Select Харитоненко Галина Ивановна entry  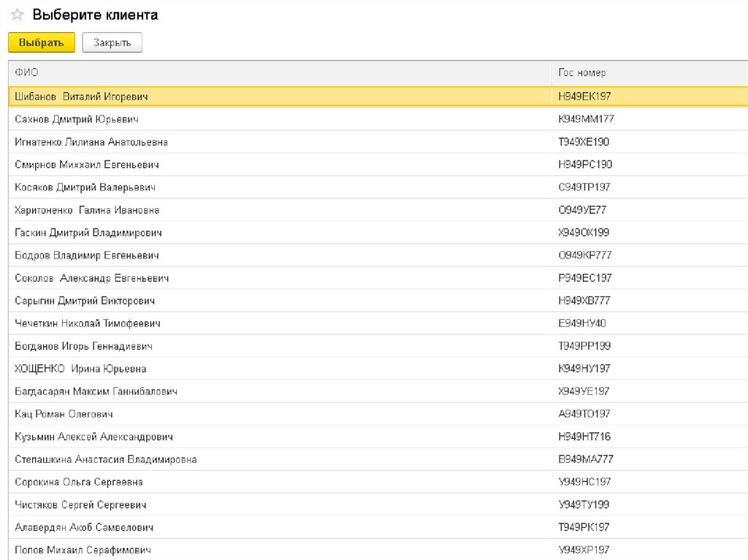click(x=87, y=210)
